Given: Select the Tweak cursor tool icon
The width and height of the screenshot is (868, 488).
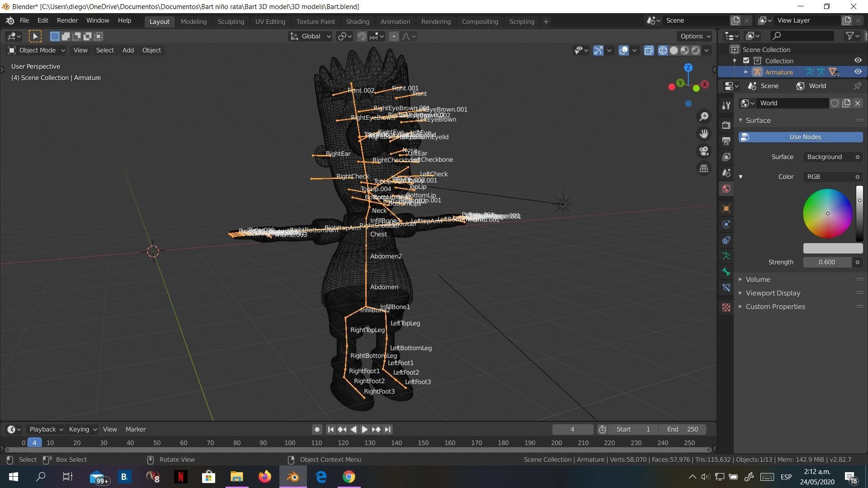Looking at the screenshot, I should (x=35, y=36).
